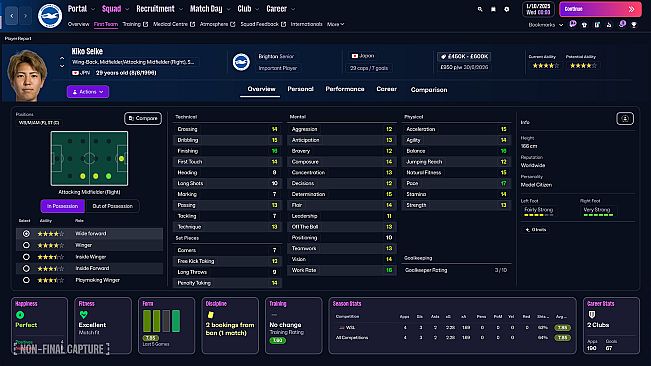Click the Left Foot strength bar
Image resolution: width=651 pixels, height=366 pixels.
[x=538, y=215]
